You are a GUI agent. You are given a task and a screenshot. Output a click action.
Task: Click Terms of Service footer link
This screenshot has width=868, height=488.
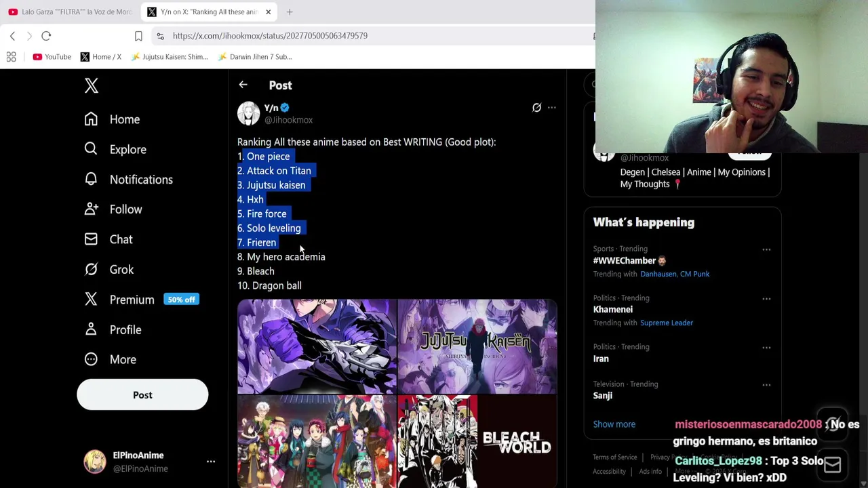(615, 457)
